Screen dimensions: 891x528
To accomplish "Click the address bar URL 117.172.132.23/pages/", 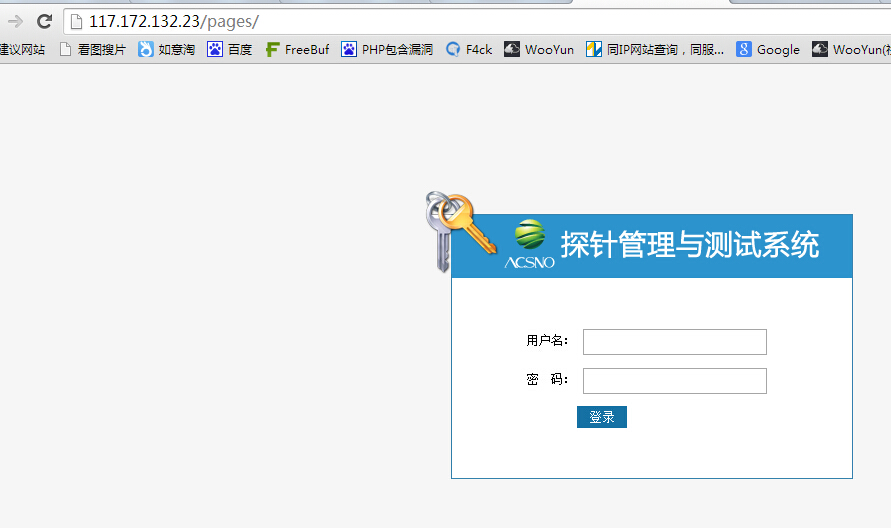I will (x=174, y=22).
